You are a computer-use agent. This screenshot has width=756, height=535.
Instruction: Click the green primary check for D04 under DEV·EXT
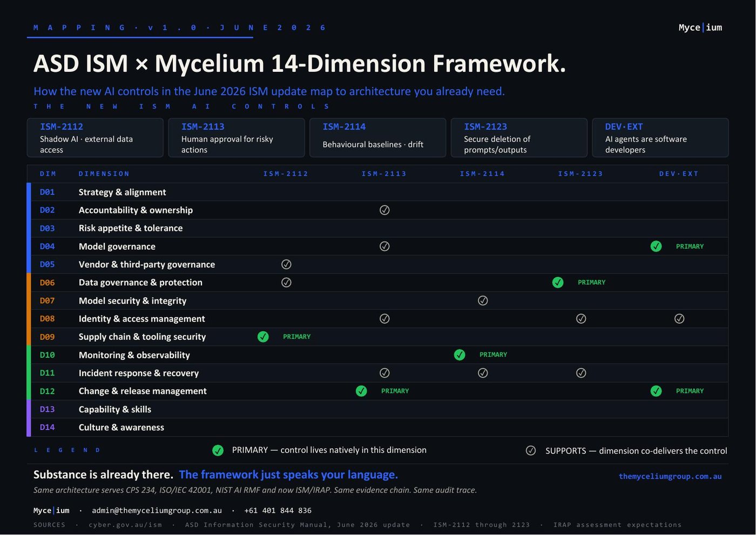point(656,246)
